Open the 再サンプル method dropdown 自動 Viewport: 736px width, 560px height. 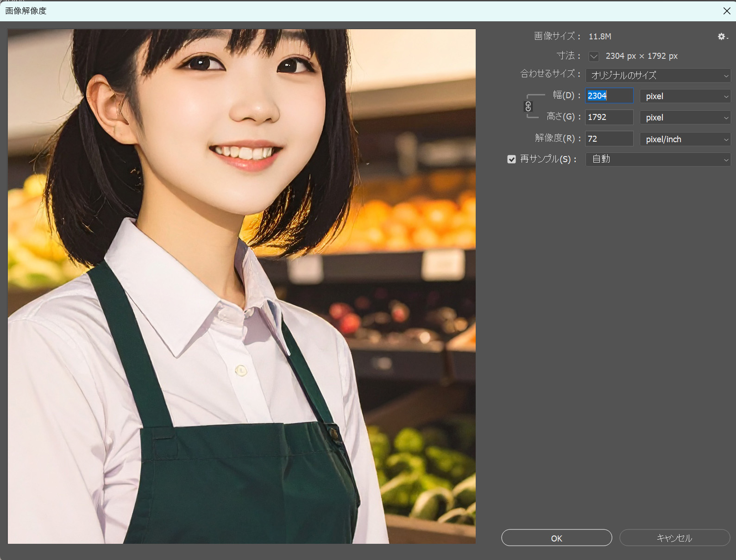pos(658,159)
